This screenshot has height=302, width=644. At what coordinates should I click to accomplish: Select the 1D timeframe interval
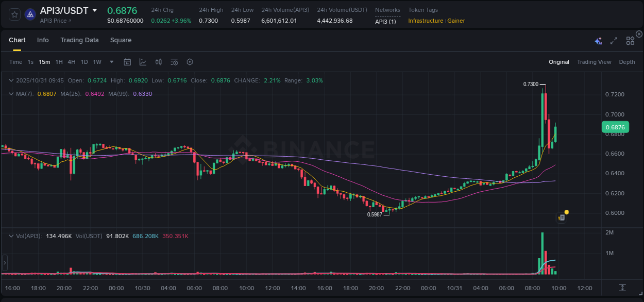84,62
